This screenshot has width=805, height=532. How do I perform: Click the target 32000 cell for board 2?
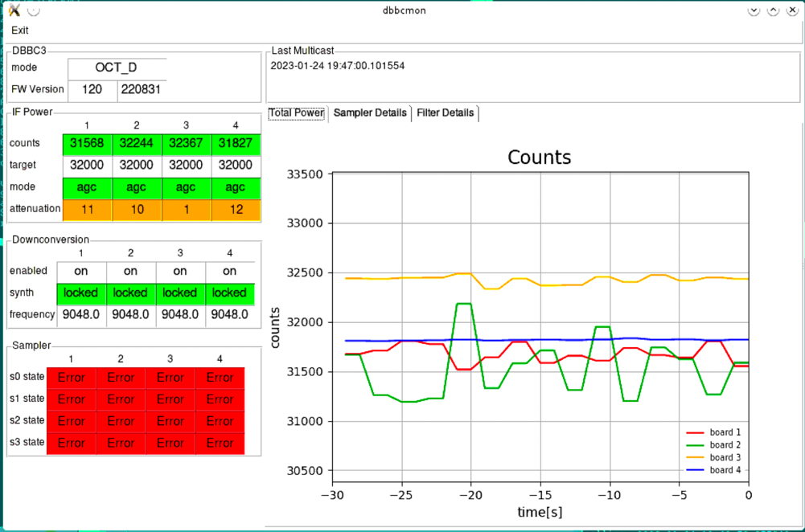coord(137,166)
